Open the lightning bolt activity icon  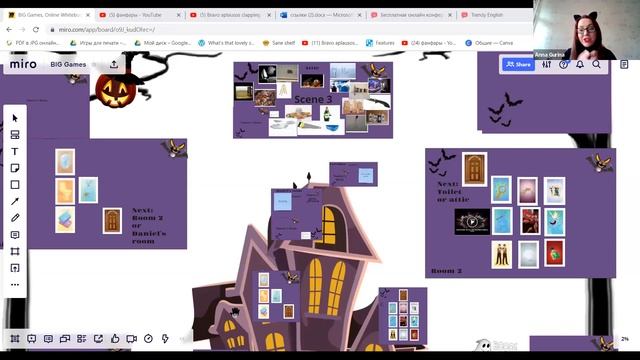(x=165, y=338)
